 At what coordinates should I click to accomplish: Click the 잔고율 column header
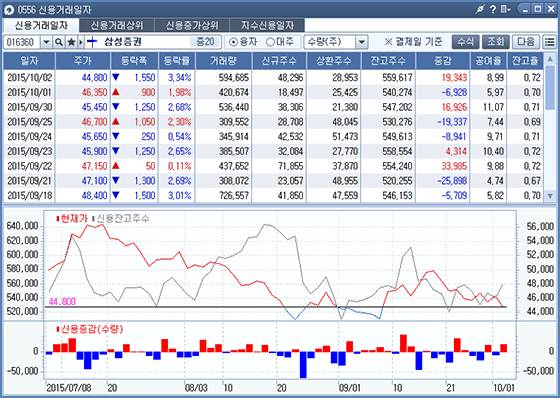(x=525, y=61)
